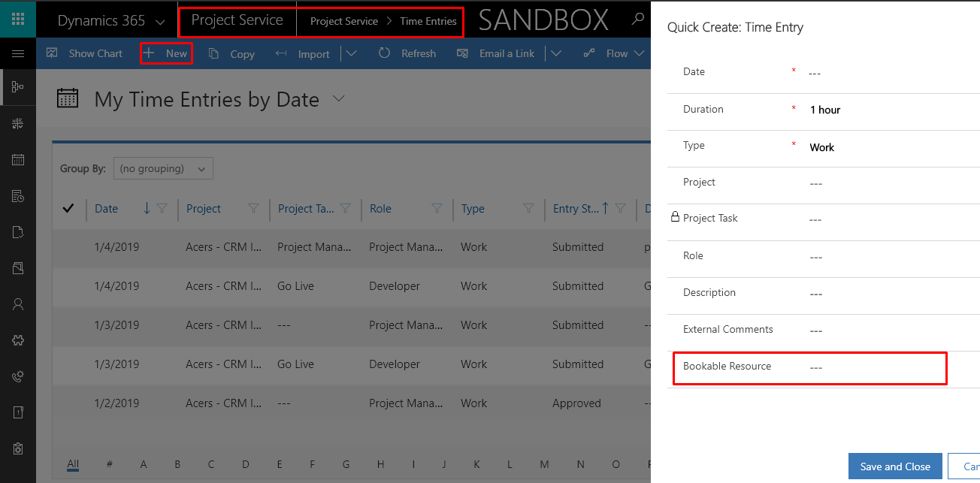Click the Cancel button
This screenshot has width=980, height=483.
pos(964,466)
